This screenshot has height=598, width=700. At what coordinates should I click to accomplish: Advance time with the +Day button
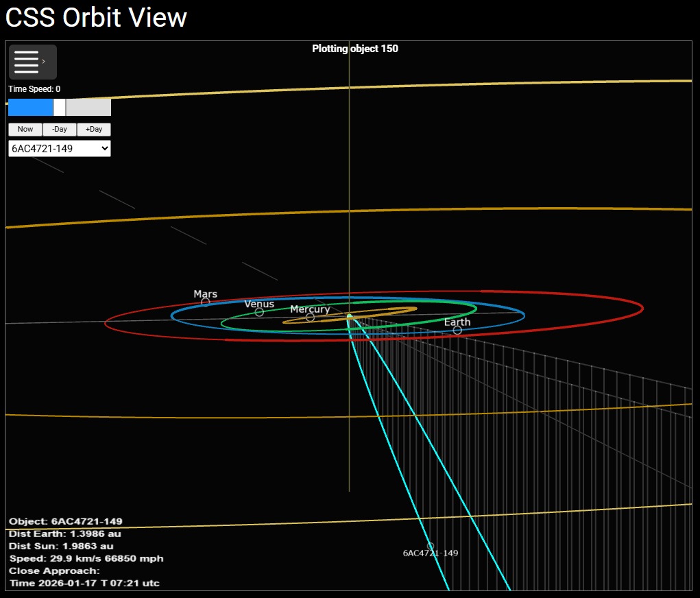pos(94,129)
